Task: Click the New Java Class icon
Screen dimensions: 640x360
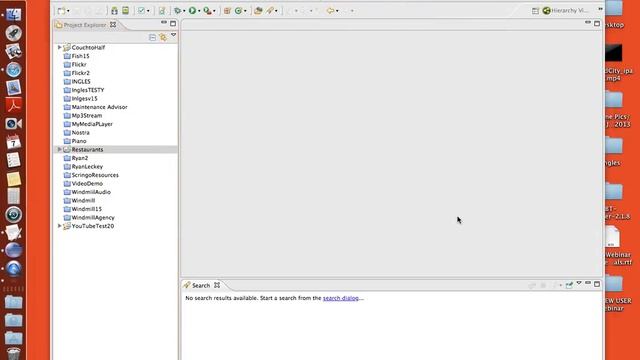Action: 238,11
